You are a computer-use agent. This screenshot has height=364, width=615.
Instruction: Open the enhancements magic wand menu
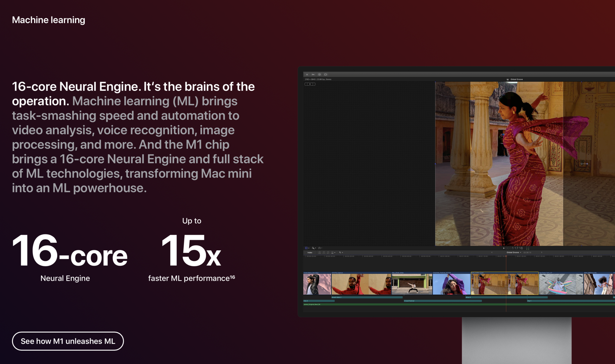(x=314, y=248)
